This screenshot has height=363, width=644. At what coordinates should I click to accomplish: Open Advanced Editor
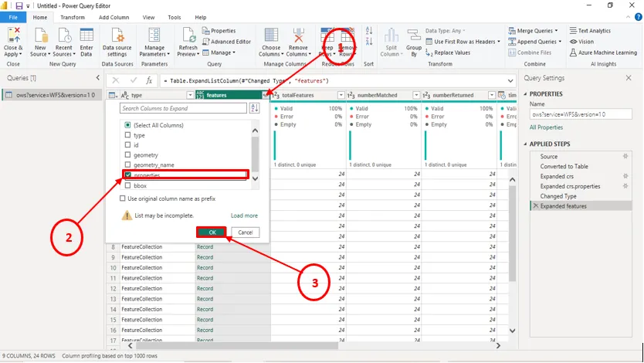230,42
